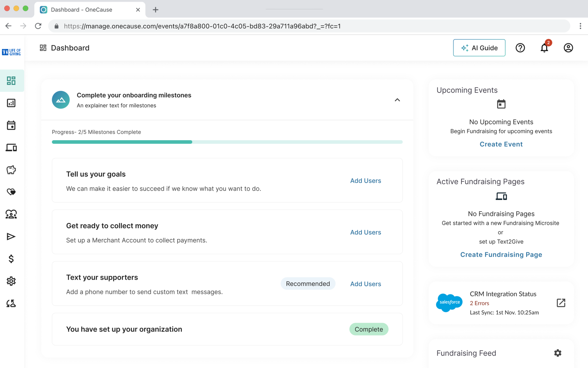Screen dimensions: 588x368
Task: Click 'Last Sync: 1st Nov. 10:25am' text
Action: coord(504,312)
